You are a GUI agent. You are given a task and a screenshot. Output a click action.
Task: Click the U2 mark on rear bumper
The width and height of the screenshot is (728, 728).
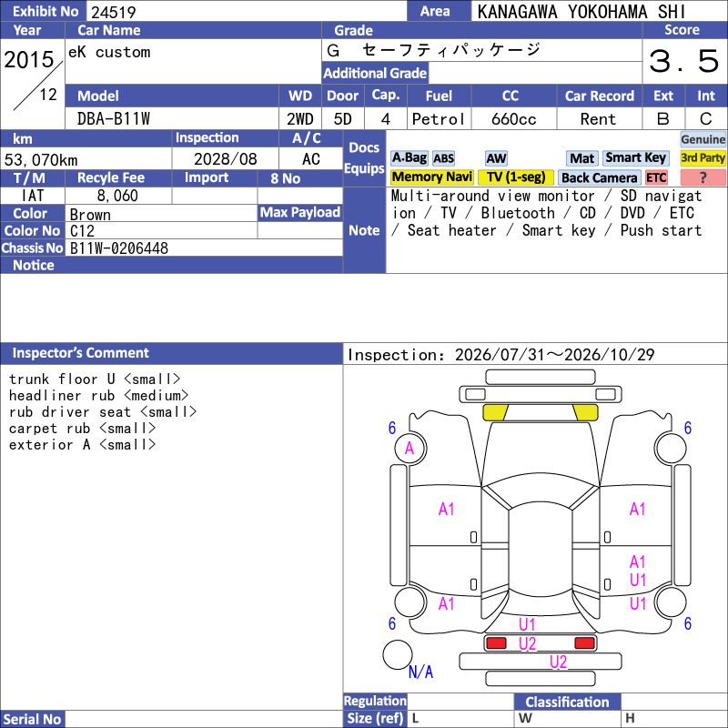(558, 662)
